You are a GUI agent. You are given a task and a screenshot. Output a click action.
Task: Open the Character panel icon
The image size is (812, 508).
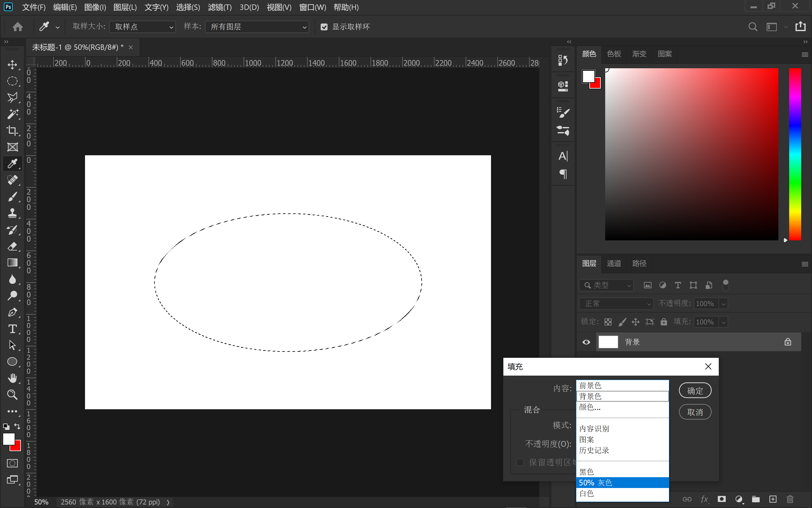pos(563,156)
